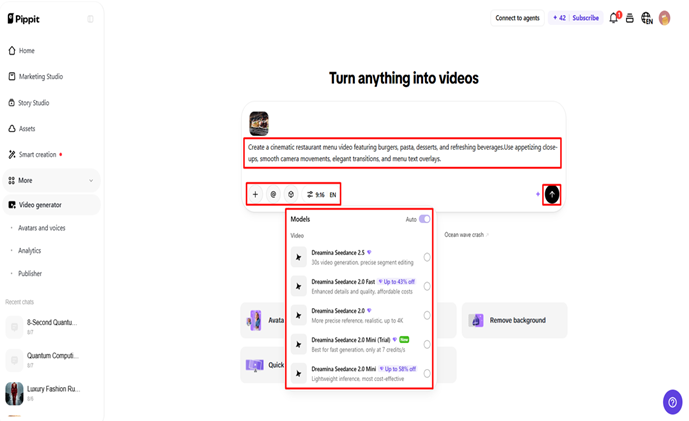The height and width of the screenshot is (421, 689).
Task: Click the green New badge
Action: [404, 340]
